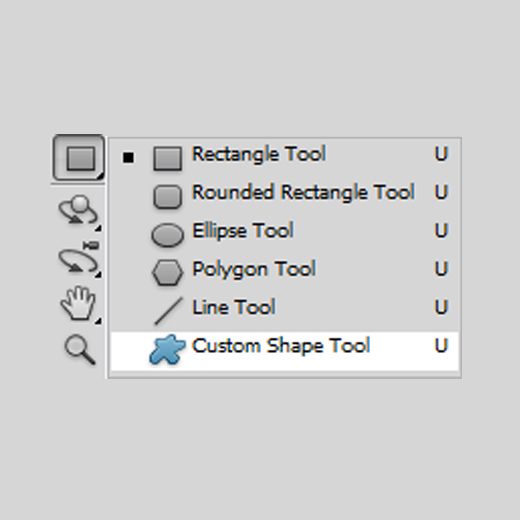
Task: Open the flyout triangle on Hand tool
Action: [x=98, y=321]
